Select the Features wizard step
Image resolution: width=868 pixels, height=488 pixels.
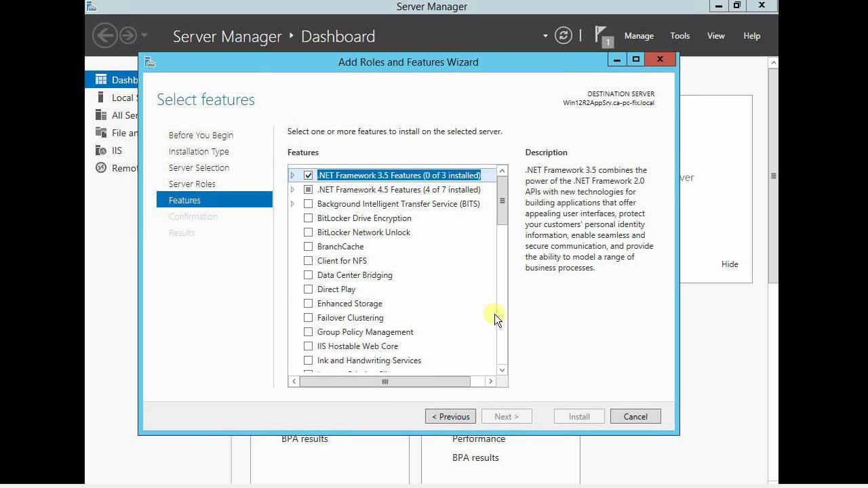point(214,200)
